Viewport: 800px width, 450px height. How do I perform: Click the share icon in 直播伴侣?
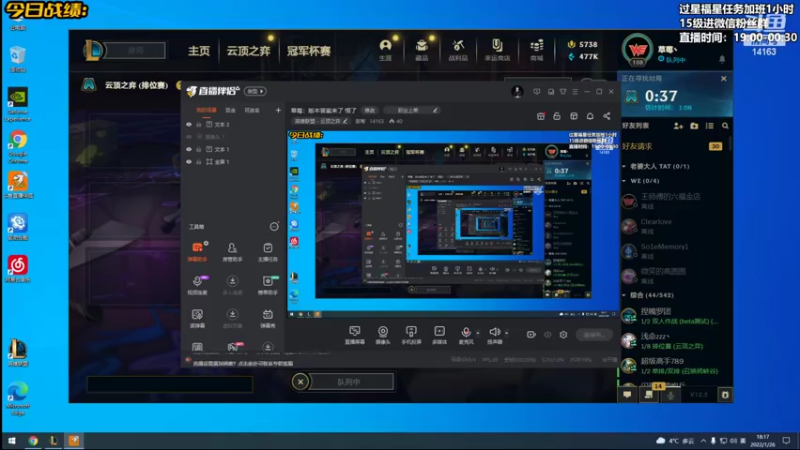pyautogui.click(x=607, y=116)
